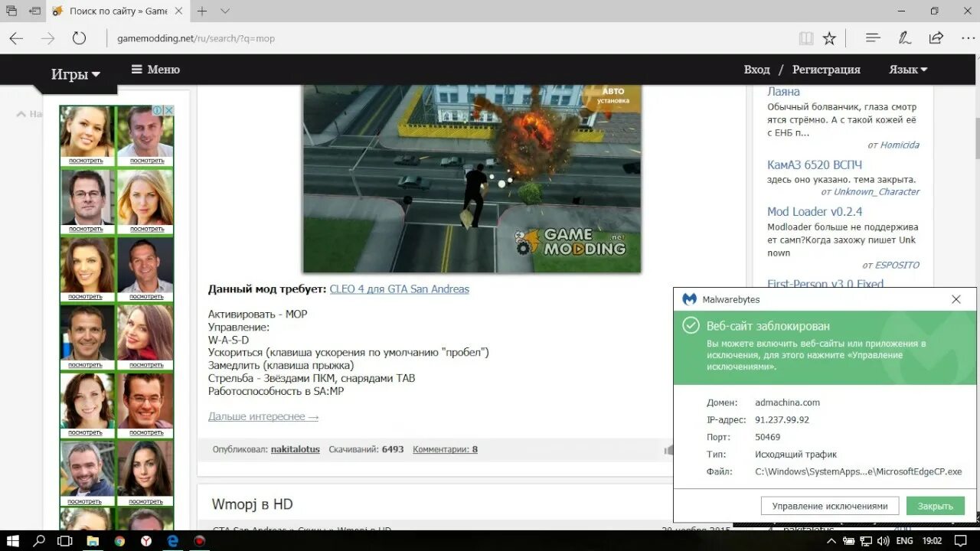Click the domain admachina.com text

tap(787, 403)
